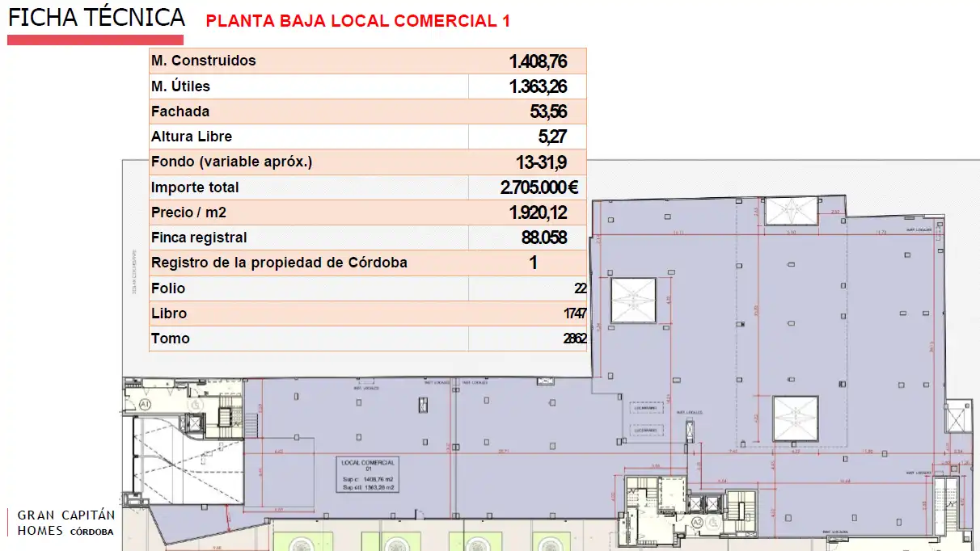Click 'Registro de la propiedad de Córdoba' label
This screenshot has height=551, width=980.
tap(279, 263)
